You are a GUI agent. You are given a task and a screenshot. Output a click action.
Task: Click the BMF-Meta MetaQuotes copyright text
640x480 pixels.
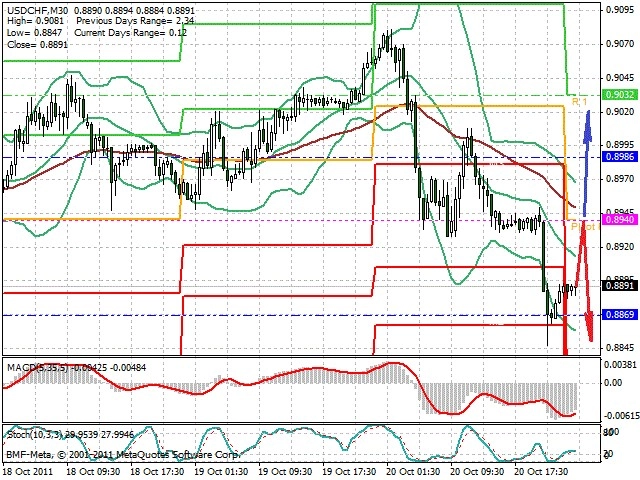tap(123, 454)
